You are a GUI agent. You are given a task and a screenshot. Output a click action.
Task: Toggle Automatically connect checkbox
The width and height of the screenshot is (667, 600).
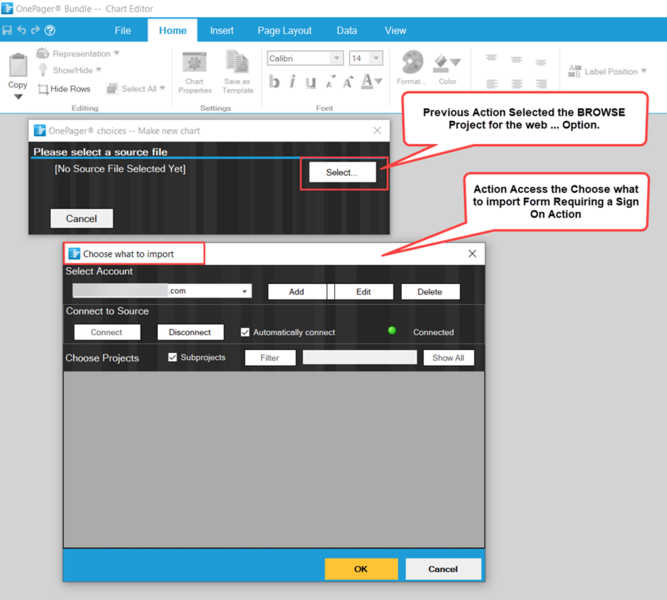tap(245, 332)
